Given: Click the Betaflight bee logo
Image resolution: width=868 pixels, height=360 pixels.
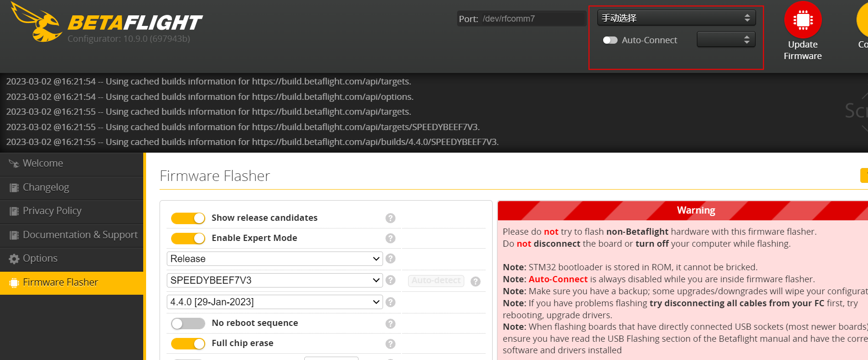Looking at the screenshot, I should (37, 22).
